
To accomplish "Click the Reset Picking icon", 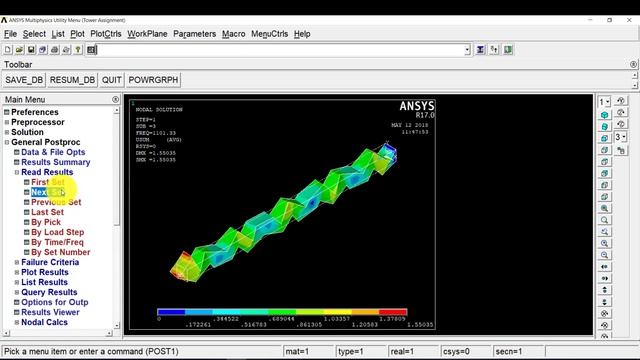I will pos(494,50).
